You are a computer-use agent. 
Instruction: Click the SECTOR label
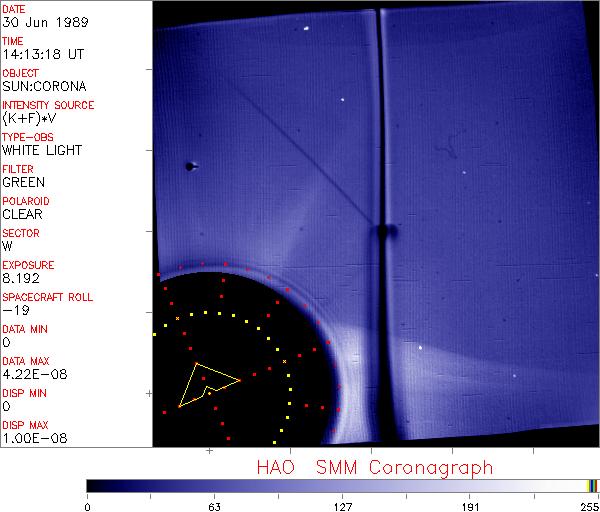21,233
